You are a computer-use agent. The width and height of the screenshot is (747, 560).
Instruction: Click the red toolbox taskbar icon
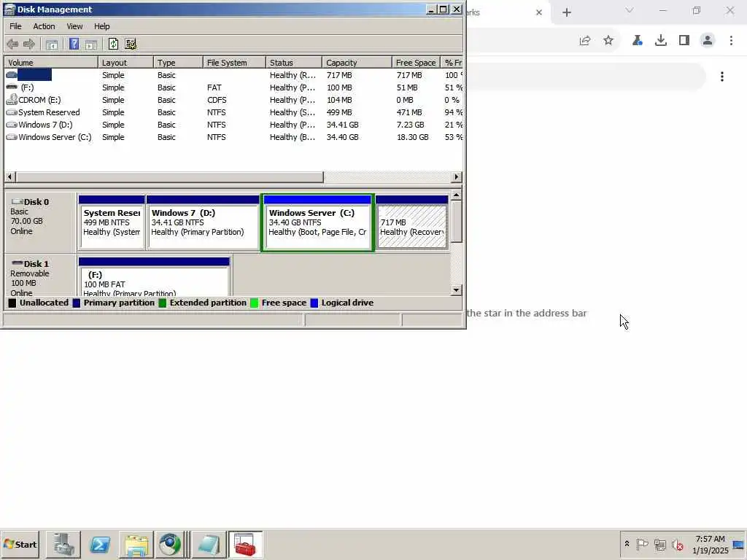coord(245,544)
